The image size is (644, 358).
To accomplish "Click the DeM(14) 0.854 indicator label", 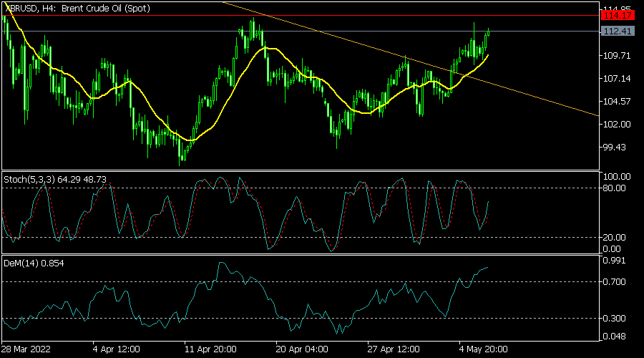I will point(34,263).
